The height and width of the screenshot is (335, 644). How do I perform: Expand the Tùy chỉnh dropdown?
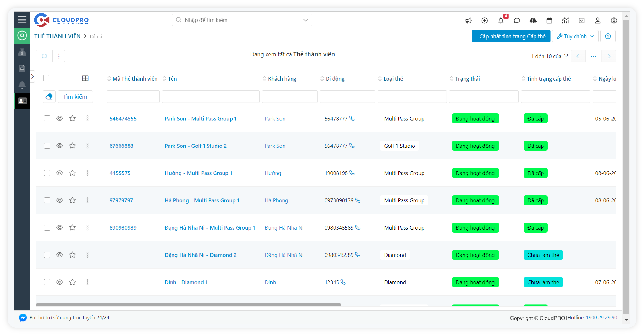[575, 36]
